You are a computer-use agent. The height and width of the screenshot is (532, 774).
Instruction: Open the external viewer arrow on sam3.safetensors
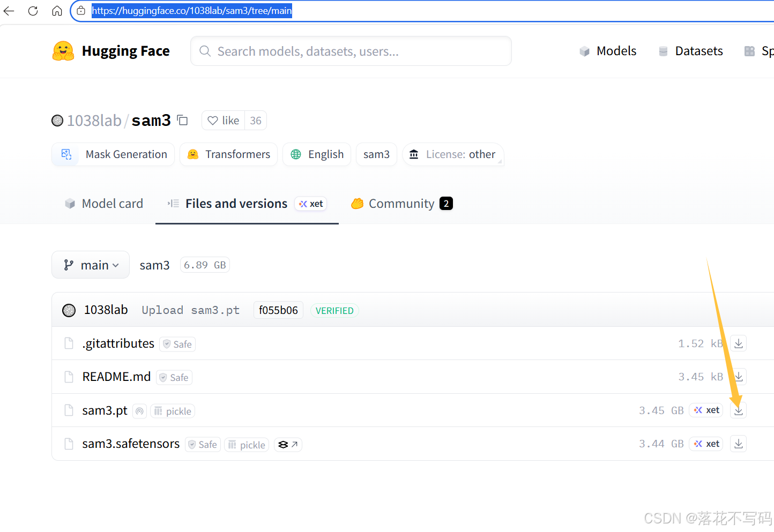288,444
